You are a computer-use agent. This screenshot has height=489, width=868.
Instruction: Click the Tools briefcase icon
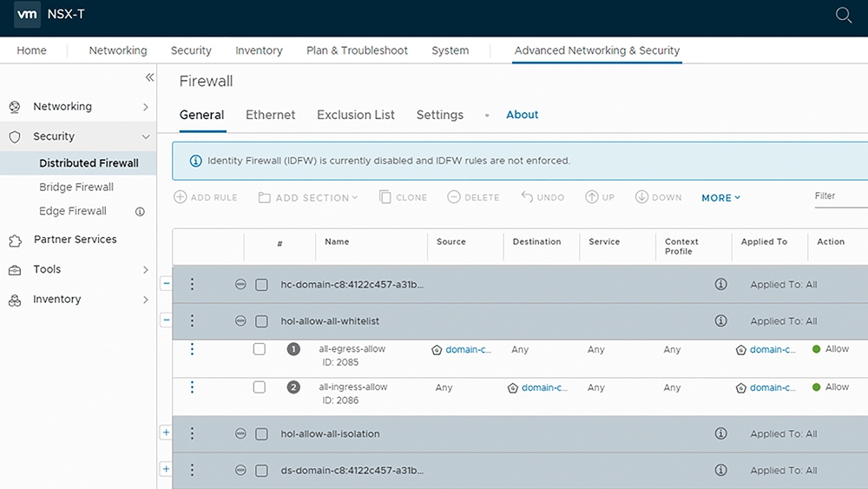click(15, 270)
